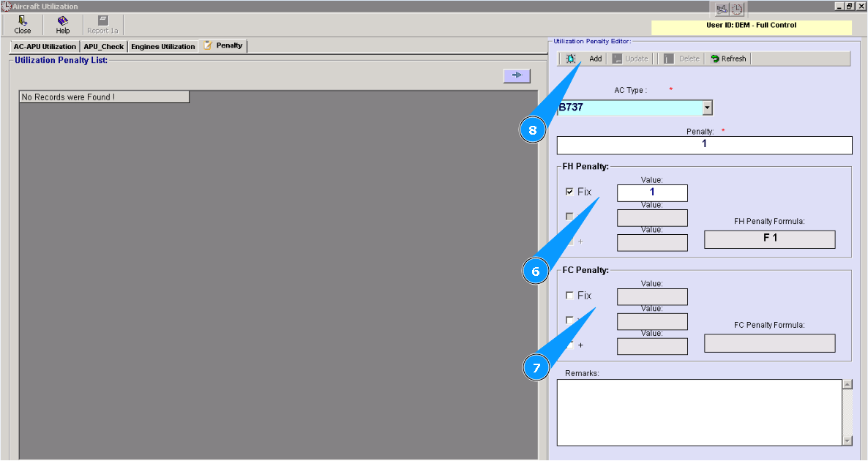Click the Remarks scrollbar up arrow
The width and height of the screenshot is (868, 461).
[x=848, y=384]
